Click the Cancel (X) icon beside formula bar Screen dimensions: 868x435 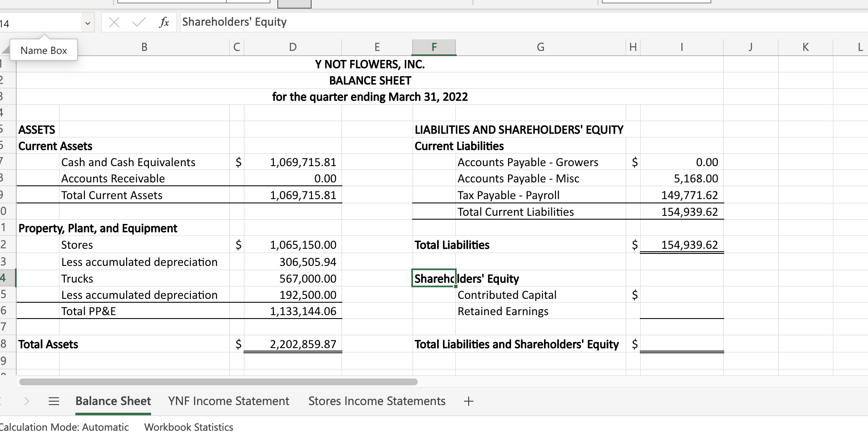click(114, 22)
